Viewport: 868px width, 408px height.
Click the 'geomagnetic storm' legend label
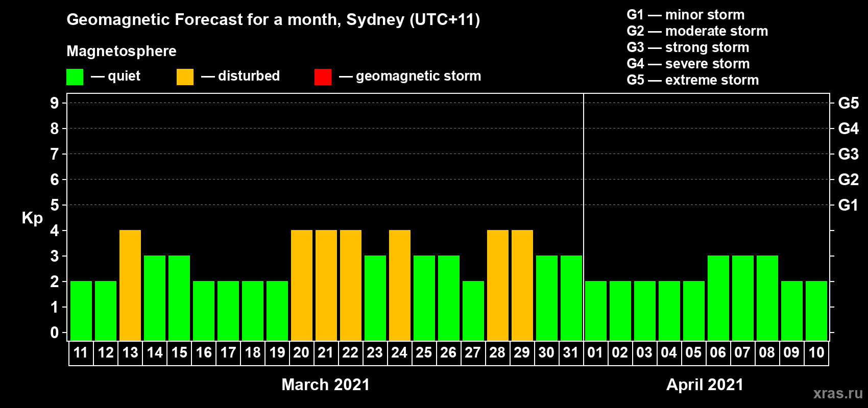point(419,76)
